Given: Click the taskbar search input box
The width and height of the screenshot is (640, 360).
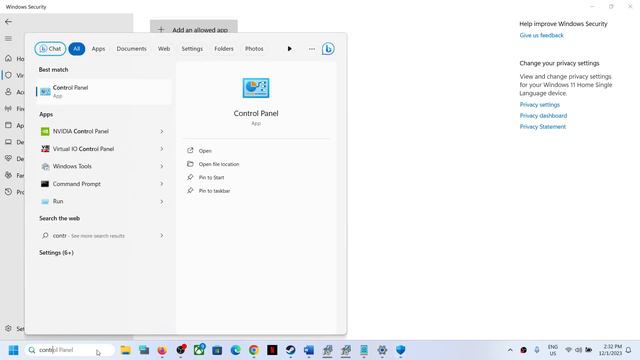Looking at the screenshot, I should click(69, 350).
